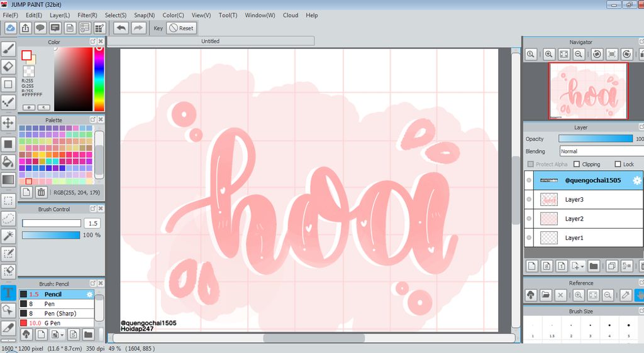Select Reference panel eyedropper
Viewport: 644px width, 353px height.
(626, 295)
